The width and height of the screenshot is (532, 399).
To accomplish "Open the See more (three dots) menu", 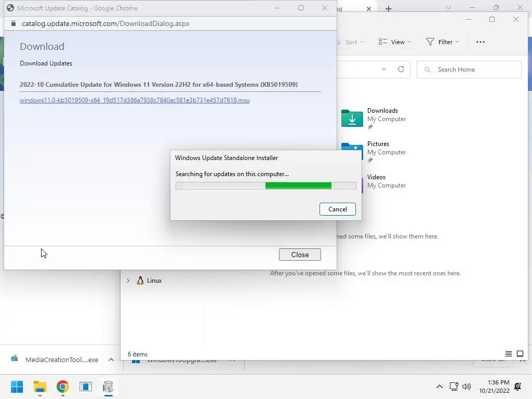I will (x=481, y=42).
